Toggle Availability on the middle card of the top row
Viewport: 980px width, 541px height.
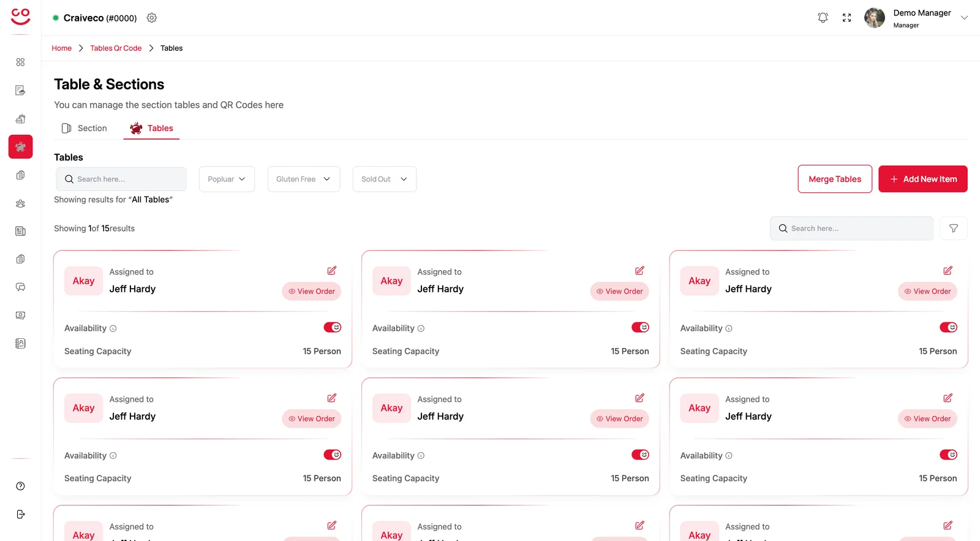click(x=640, y=328)
